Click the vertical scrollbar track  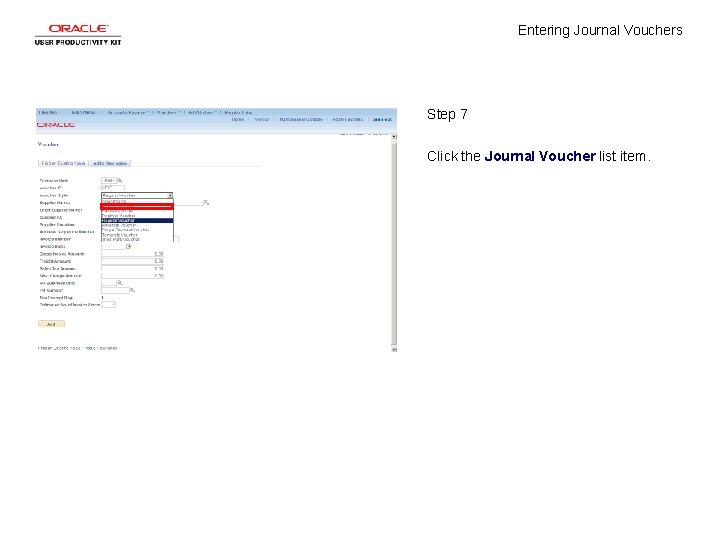[394, 243]
